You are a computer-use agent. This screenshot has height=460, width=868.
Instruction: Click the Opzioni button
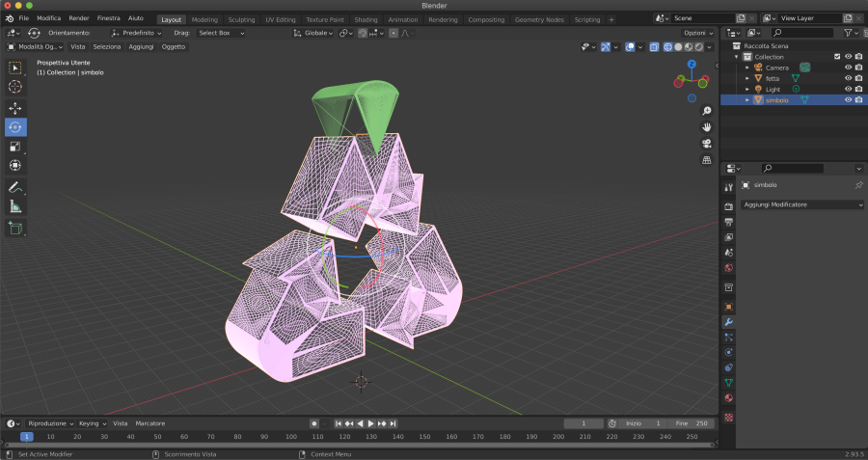[699, 33]
